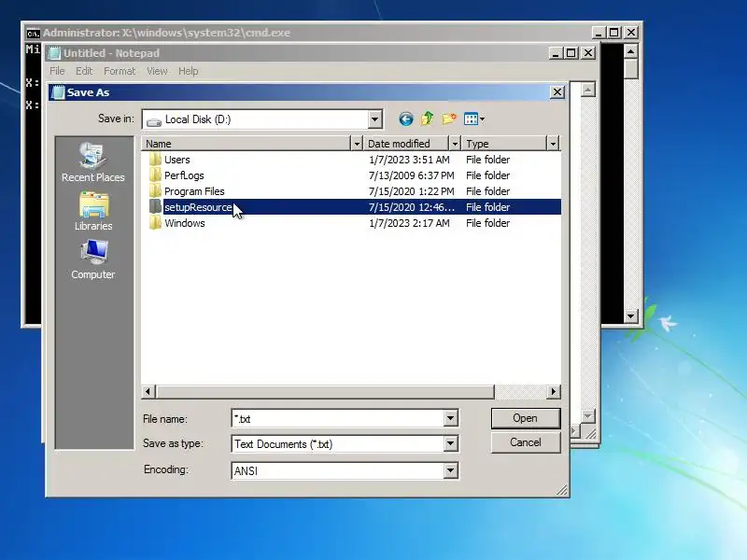Open the File menu in Notepad
This screenshot has height=560, width=747.
tap(57, 71)
